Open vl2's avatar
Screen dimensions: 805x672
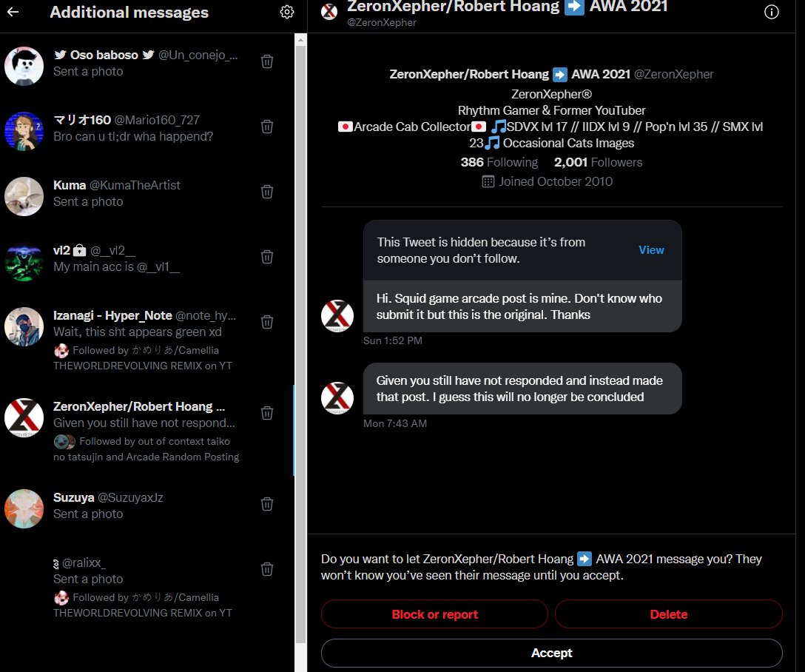(24, 261)
